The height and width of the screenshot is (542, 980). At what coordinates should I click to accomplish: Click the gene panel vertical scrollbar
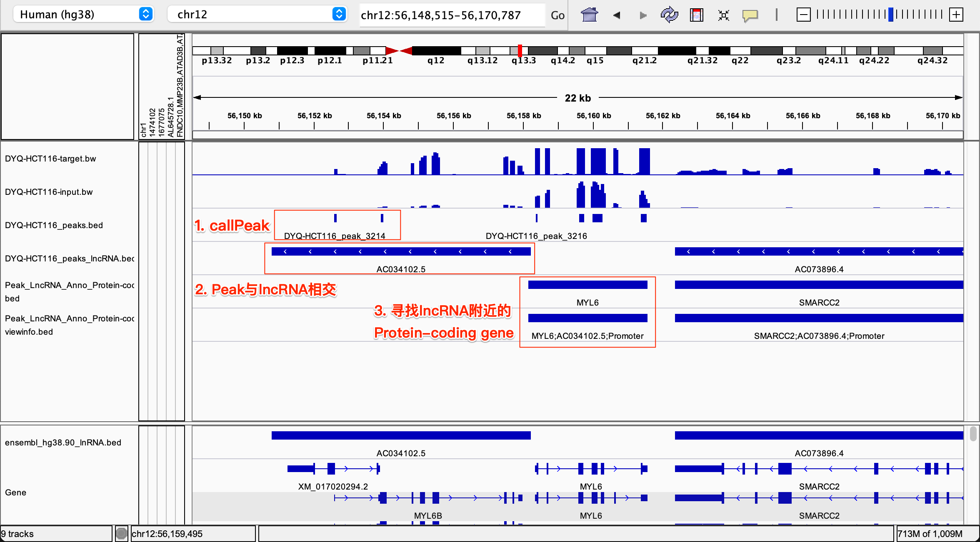(973, 433)
